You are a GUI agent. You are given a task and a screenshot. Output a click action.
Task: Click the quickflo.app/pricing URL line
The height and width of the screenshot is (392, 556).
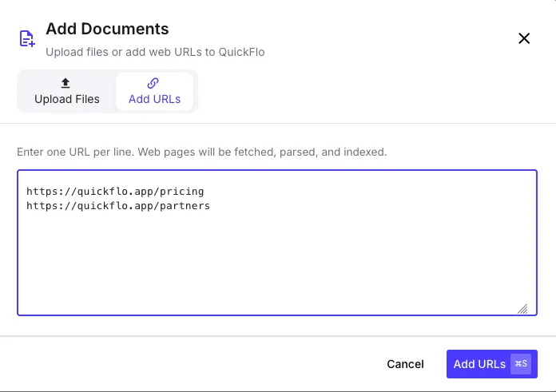point(115,192)
